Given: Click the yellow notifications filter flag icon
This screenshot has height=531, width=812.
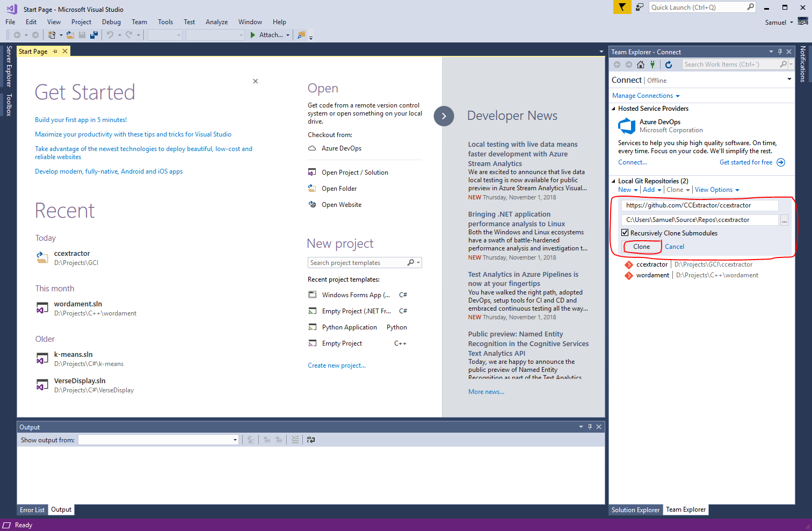Looking at the screenshot, I should (622, 7).
